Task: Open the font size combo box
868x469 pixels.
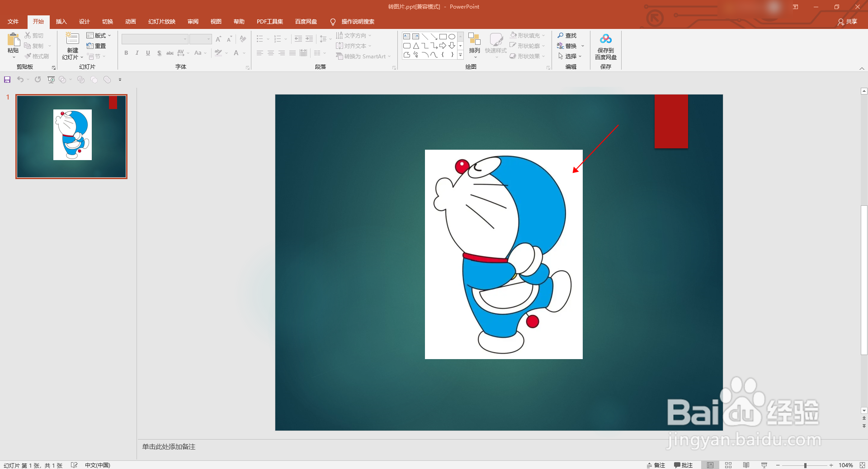Action: pyautogui.click(x=201, y=39)
